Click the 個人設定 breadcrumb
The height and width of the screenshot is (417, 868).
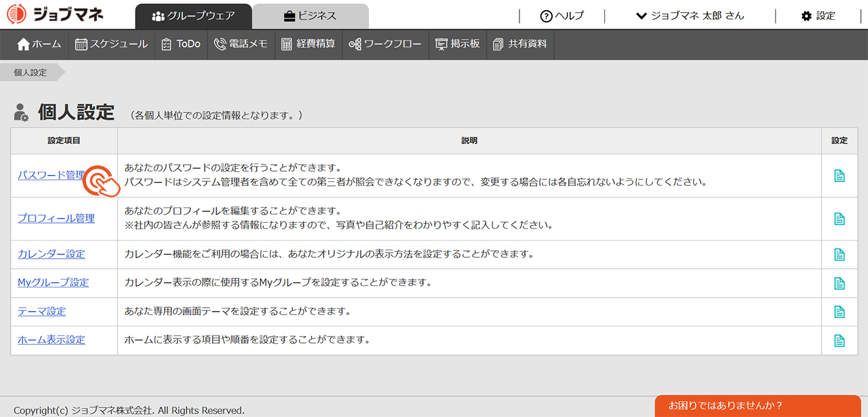(31, 73)
